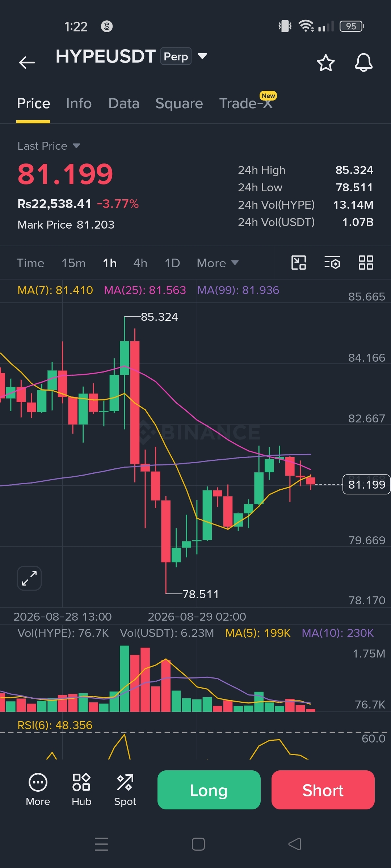Tap Rs22,538.41 converted price
Screen dimensions: 391x868
pyautogui.click(x=54, y=204)
